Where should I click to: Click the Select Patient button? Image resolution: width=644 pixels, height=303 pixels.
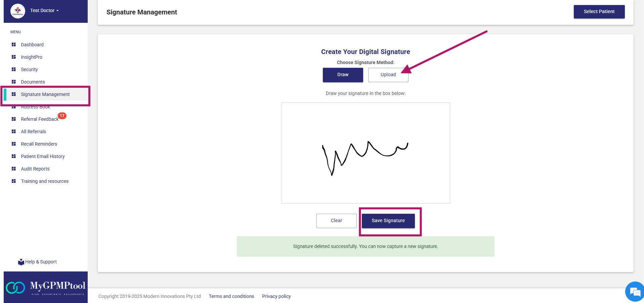(599, 12)
